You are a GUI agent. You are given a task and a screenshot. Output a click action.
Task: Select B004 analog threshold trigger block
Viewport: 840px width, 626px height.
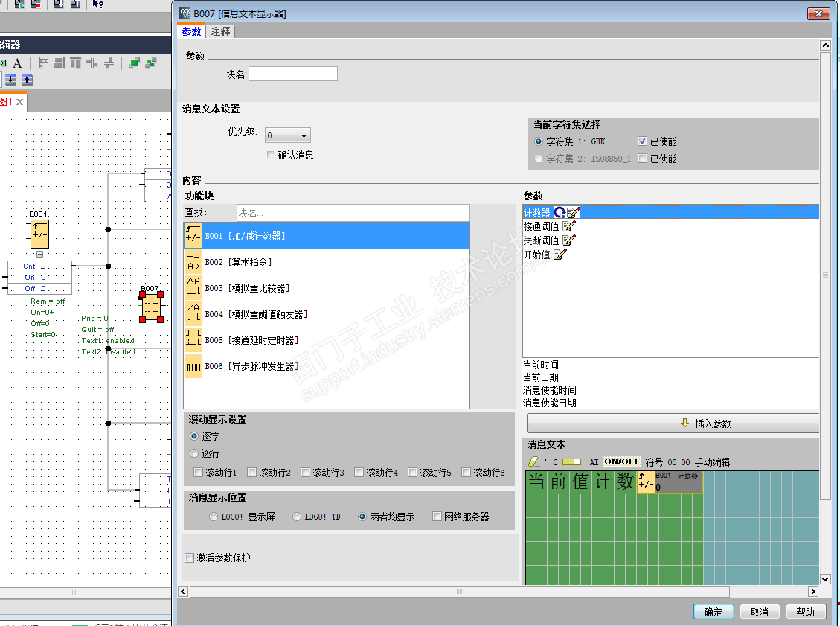326,314
